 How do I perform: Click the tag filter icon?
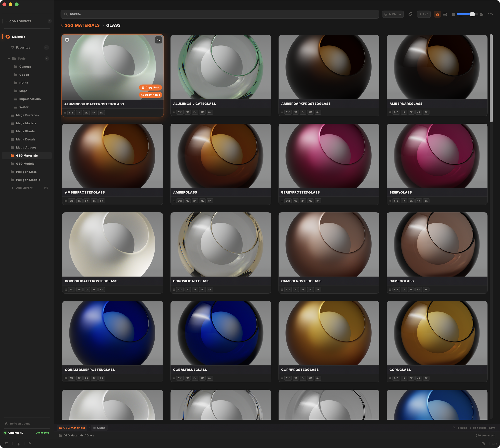click(x=410, y=14)
